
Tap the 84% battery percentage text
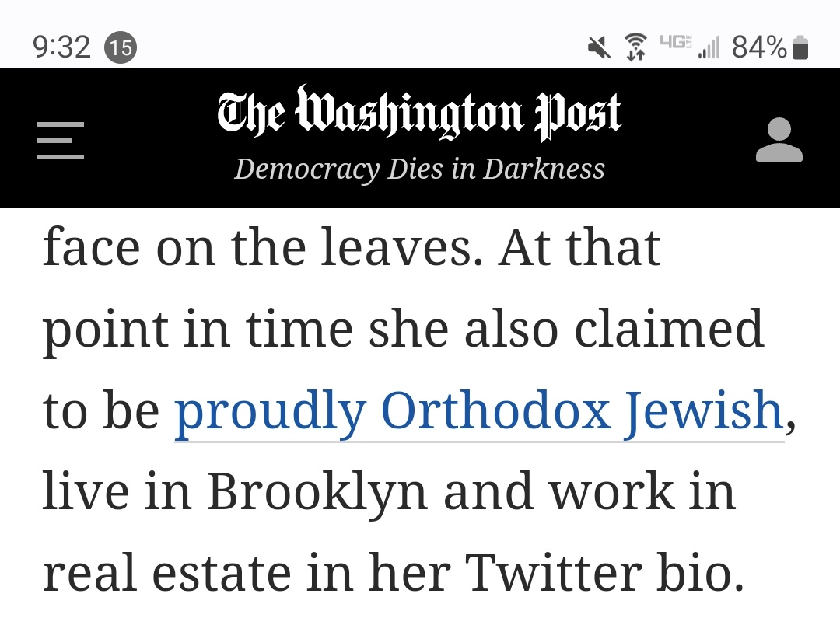coord(759,47)
